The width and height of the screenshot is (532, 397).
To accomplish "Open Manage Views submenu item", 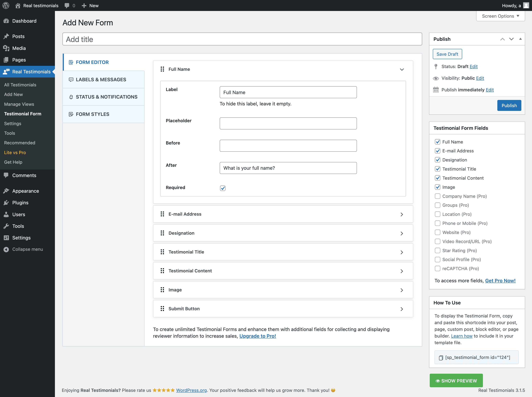I will pos(19,104).
